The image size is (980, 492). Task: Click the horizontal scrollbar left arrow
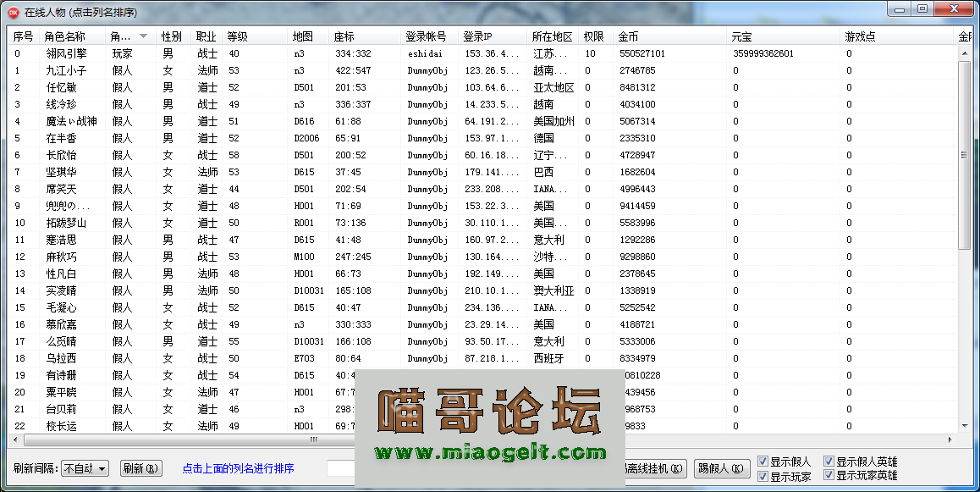click(17, 439)
